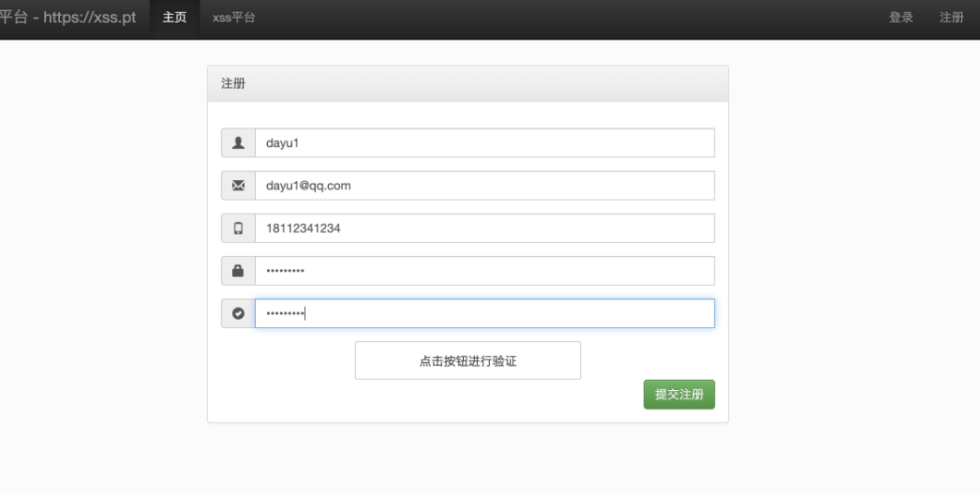
Task: Click the mobile phone icon beside number field
Action: tap(238, 228)
